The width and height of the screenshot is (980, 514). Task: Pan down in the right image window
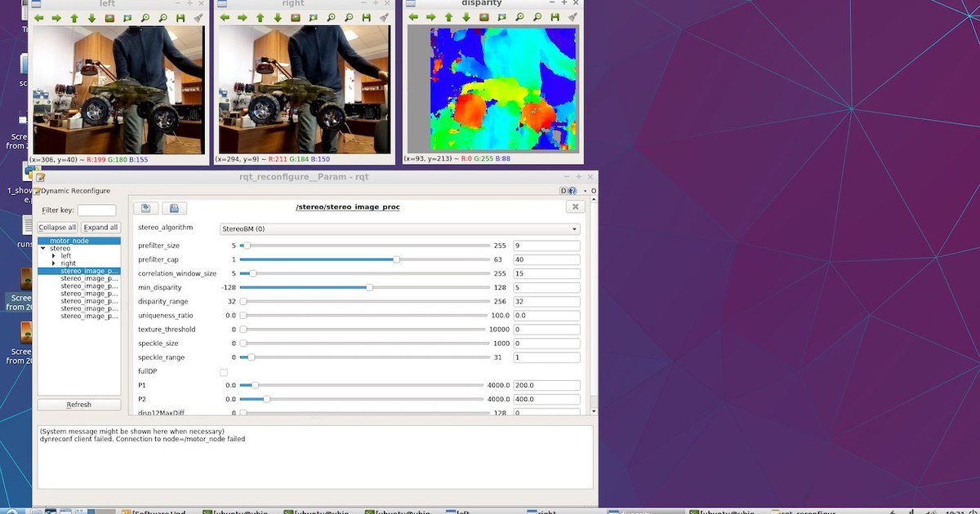click(278, 17)
